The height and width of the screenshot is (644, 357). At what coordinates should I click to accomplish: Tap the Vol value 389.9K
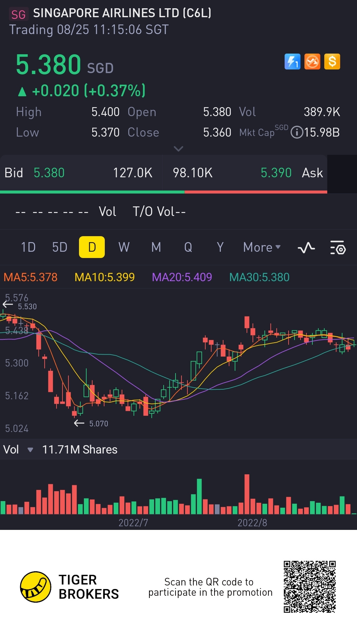click(x=322, y=112)
